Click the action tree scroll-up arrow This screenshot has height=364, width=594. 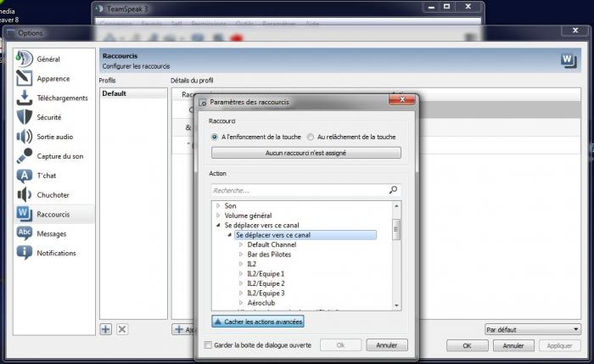396,205
